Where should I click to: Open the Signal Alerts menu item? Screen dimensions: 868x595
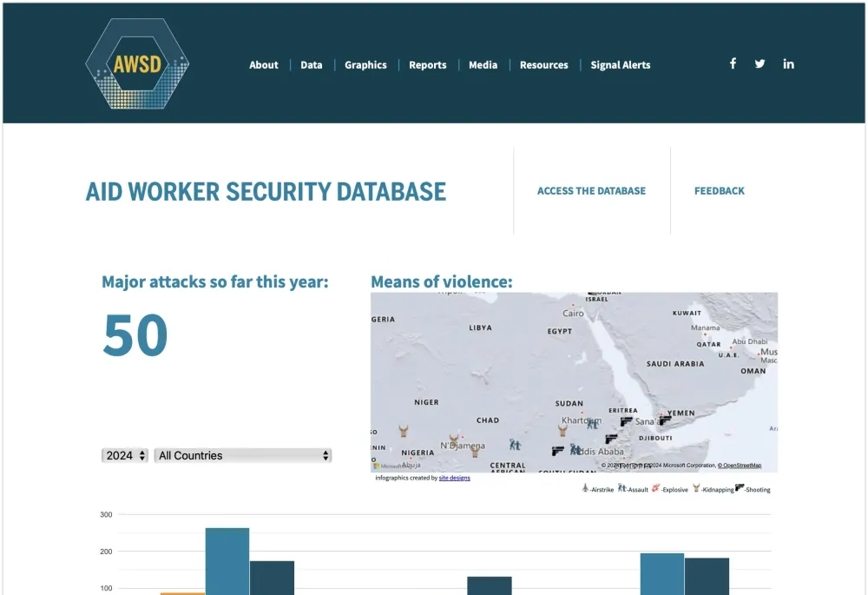coord(620,65)
